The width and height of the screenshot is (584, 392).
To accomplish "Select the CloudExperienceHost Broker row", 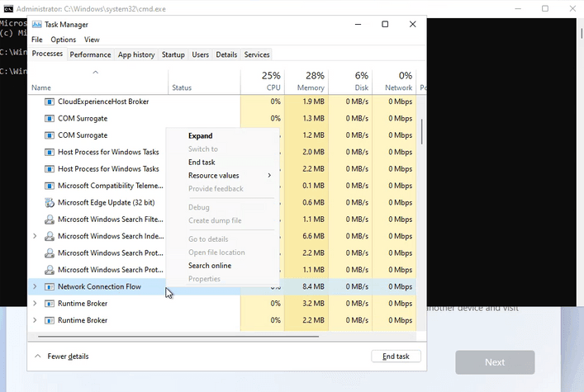I will coord(222,102).
